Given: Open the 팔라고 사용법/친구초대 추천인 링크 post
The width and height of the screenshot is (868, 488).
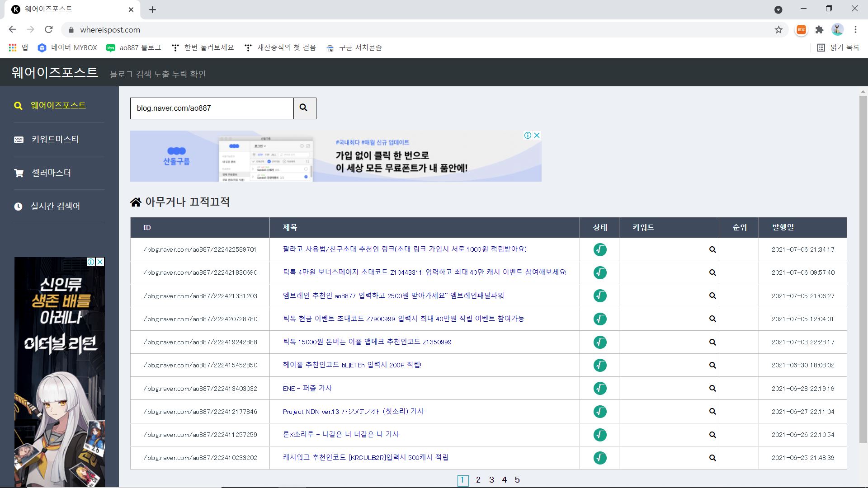Looking at the screenshot, I should pos(405,249).
